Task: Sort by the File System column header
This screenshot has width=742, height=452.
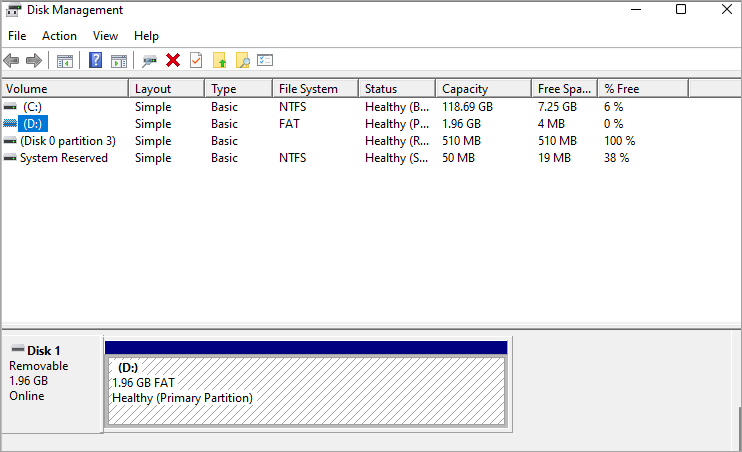Action: pos(316,89)
